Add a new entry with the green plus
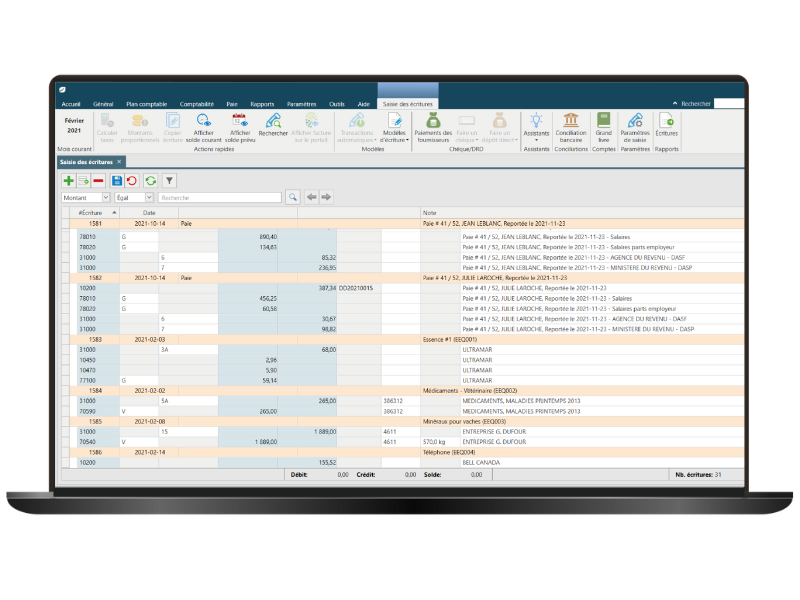 68,181
